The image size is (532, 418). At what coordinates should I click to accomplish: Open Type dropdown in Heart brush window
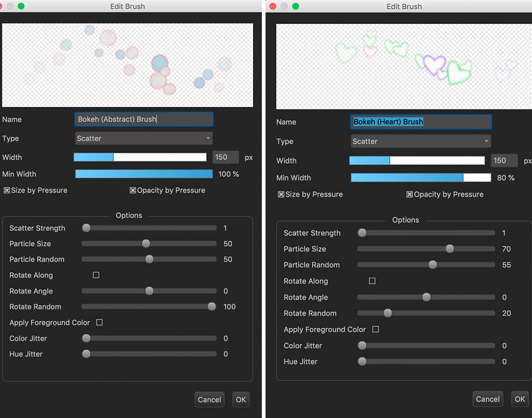click(x=421, y=141)
